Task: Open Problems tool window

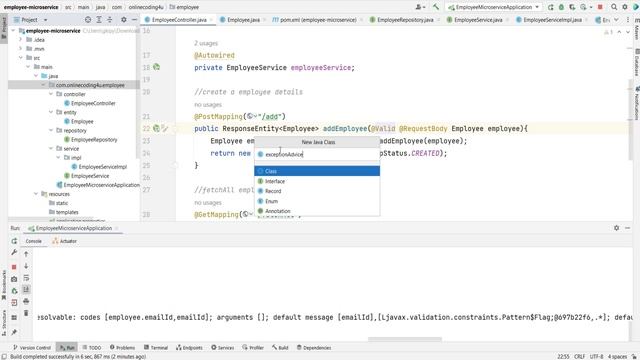Action: coord(122,347)
